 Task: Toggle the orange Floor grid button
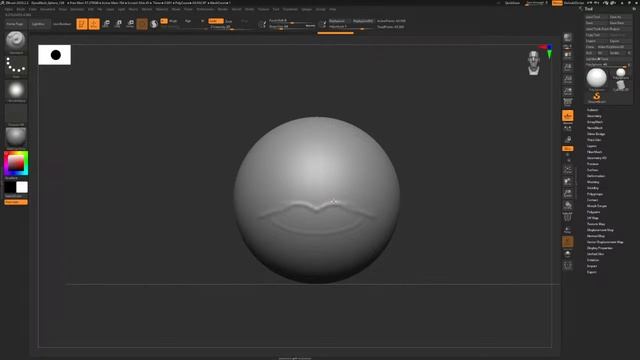pyautogui.click(x=568, y=116)
